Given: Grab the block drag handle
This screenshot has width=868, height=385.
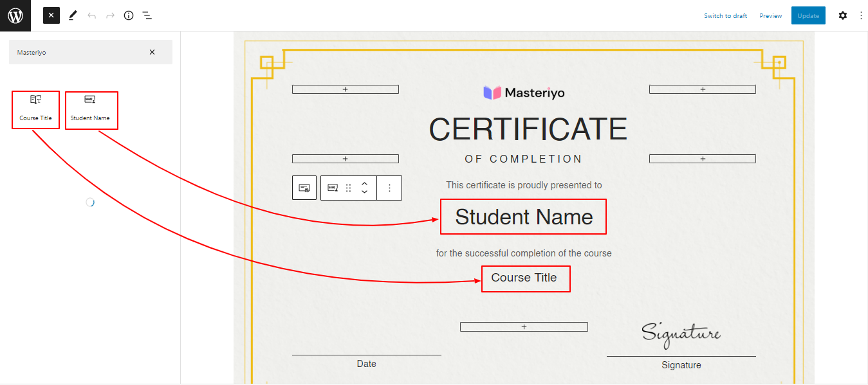Looking at the screenshot, I should pos(348,188).
